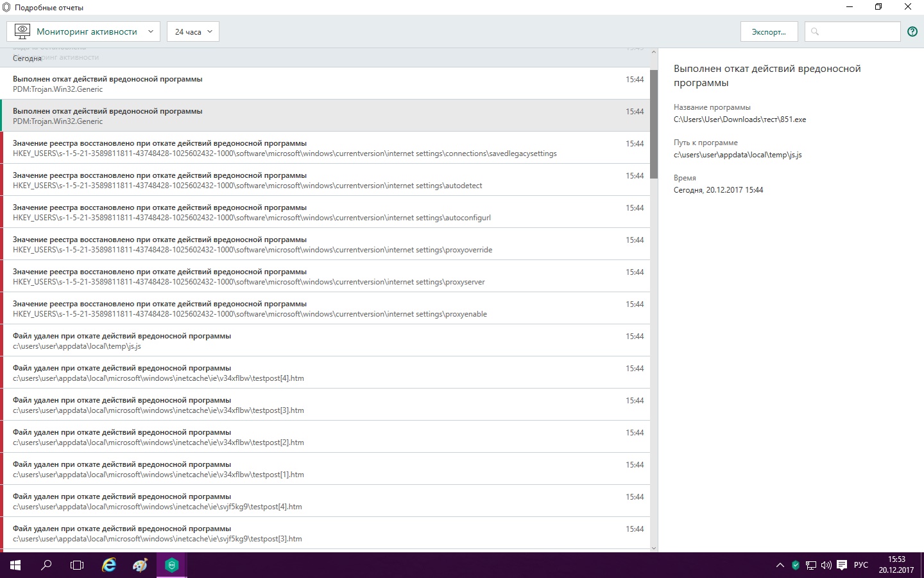Screen dimensions: 924x578
Task: Launch Internet Explorer from the taskbar
Action: pos(109,565)
